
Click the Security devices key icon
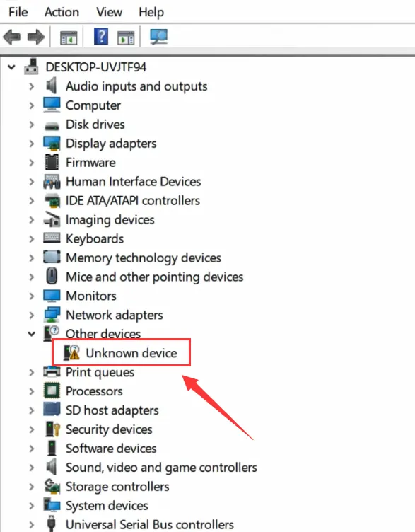click(52, 429)
